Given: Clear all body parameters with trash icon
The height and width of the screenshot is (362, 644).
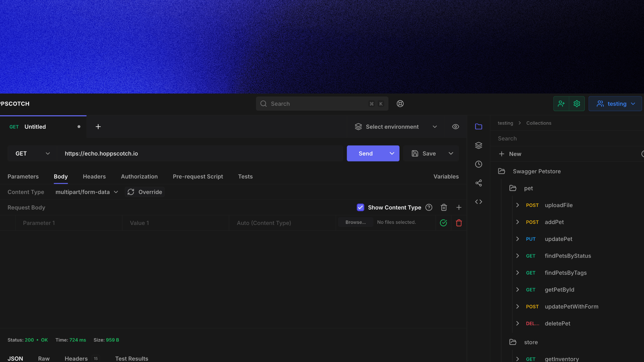Looking at the screenshot, I should [x=444, y=207].
